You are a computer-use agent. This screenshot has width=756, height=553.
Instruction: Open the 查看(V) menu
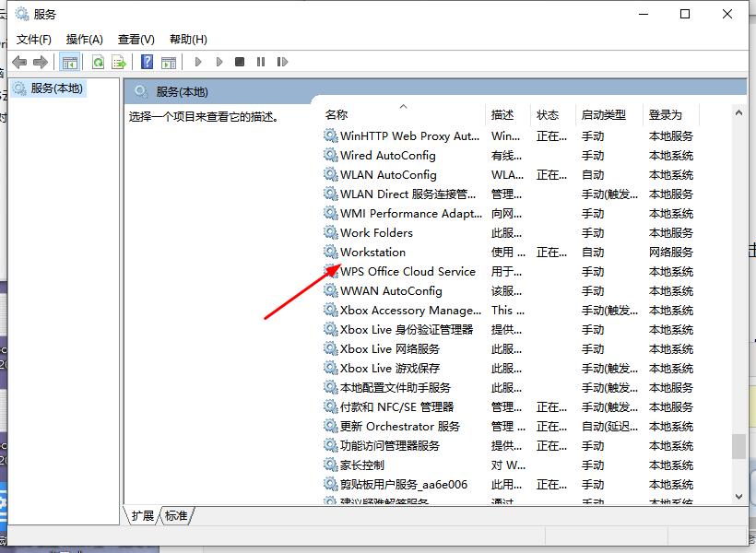135,39
